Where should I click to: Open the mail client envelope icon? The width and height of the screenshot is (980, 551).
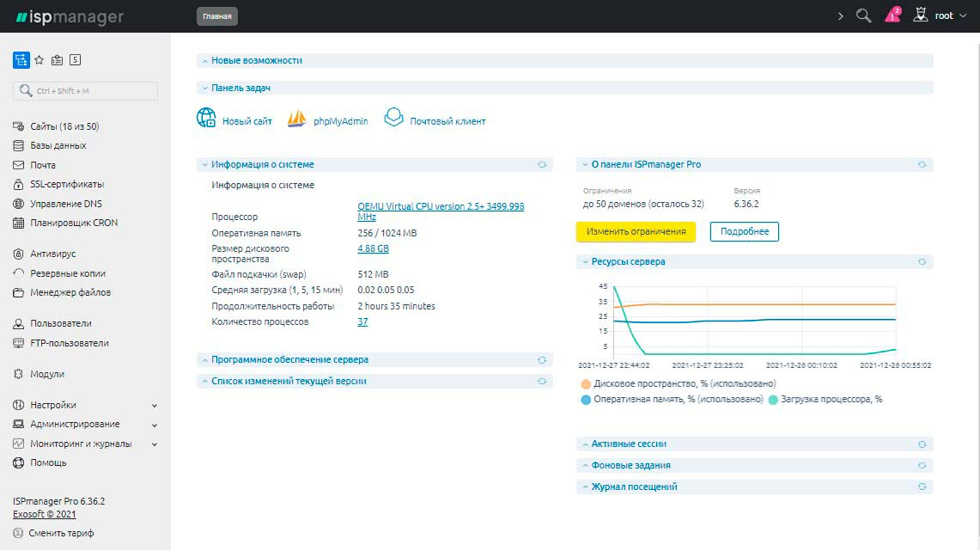click(393, 118)
